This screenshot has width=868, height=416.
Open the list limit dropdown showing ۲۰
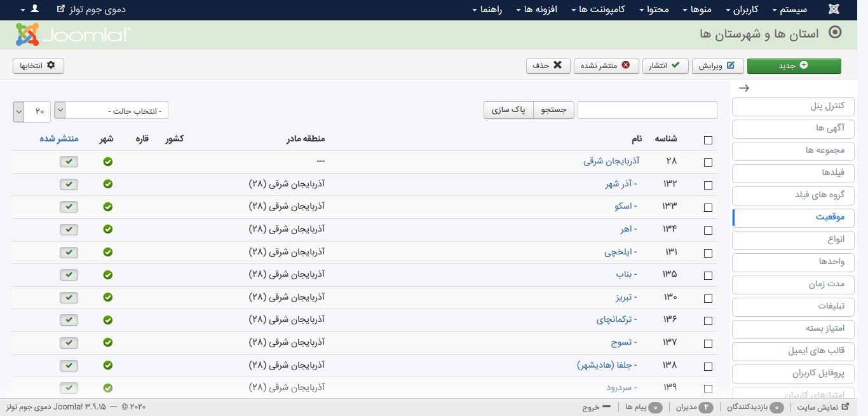coord(32,111)
